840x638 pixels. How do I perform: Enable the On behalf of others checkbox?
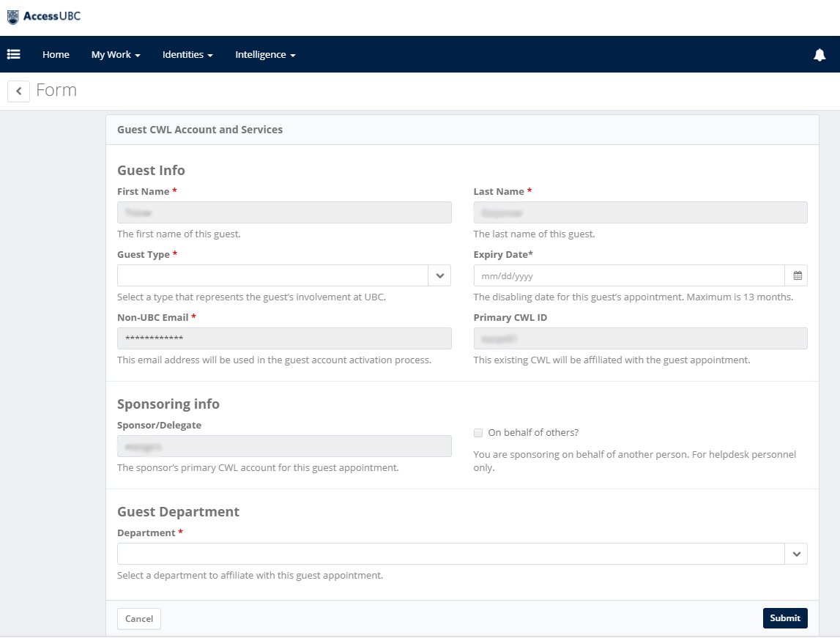point(478,432)
